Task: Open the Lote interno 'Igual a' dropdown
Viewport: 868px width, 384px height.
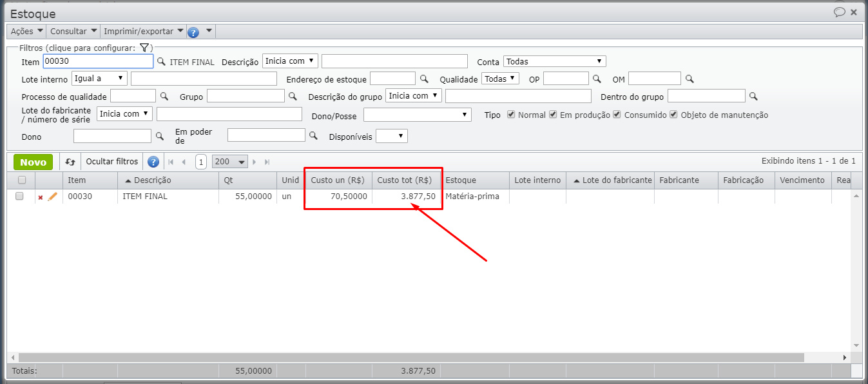Action: (99, 79)
